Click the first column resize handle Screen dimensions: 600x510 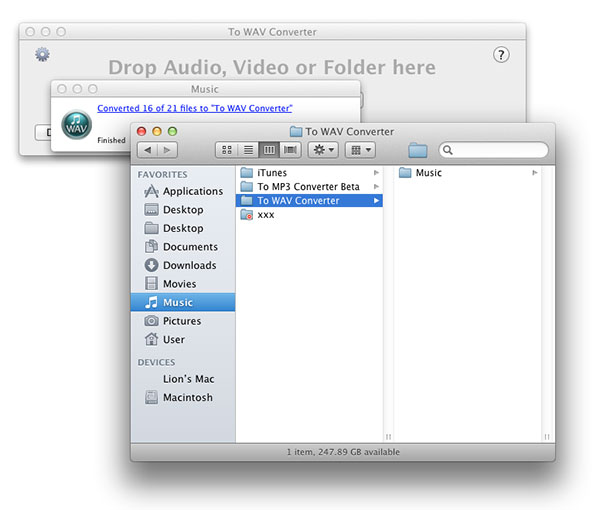click(388, 437)
